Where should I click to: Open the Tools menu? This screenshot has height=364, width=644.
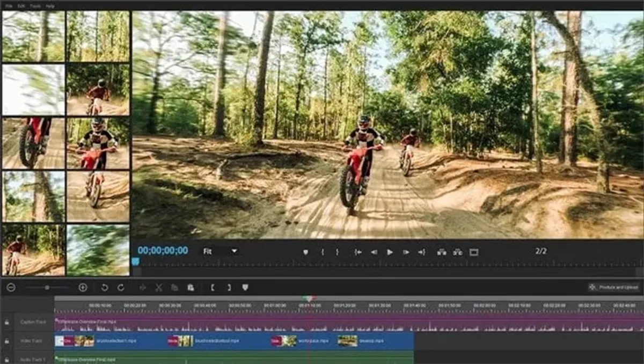coord(35,6)
